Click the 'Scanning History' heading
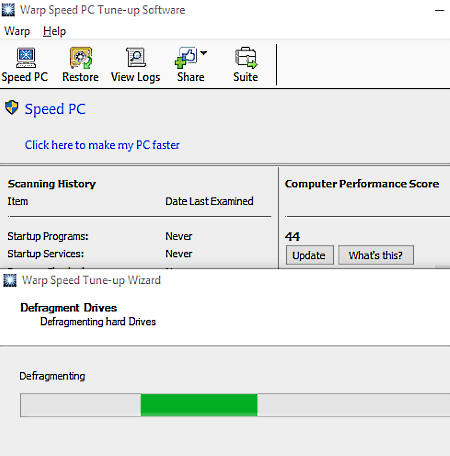450x456 pixels. 52,184
